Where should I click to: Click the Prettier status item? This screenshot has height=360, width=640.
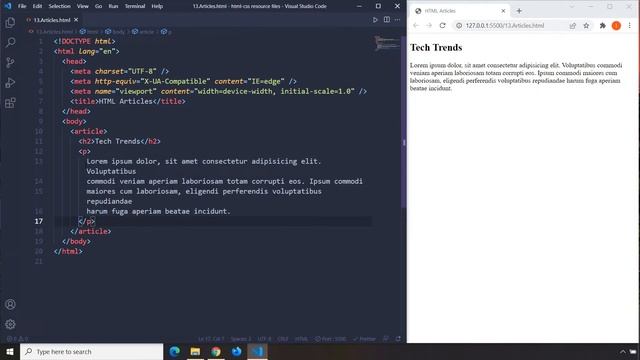click(x=364, y=339)
